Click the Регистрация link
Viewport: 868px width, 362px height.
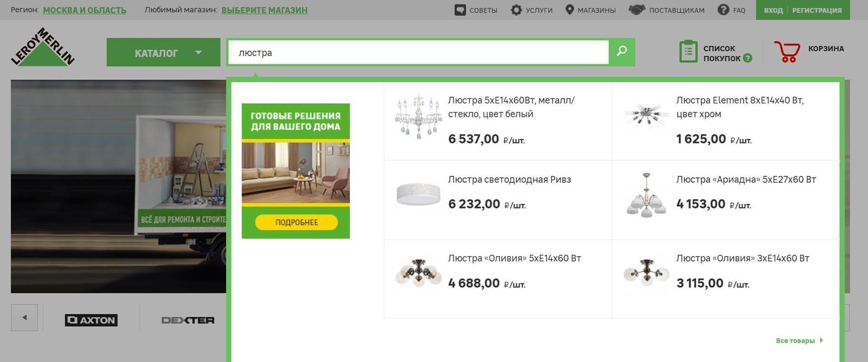817,10
